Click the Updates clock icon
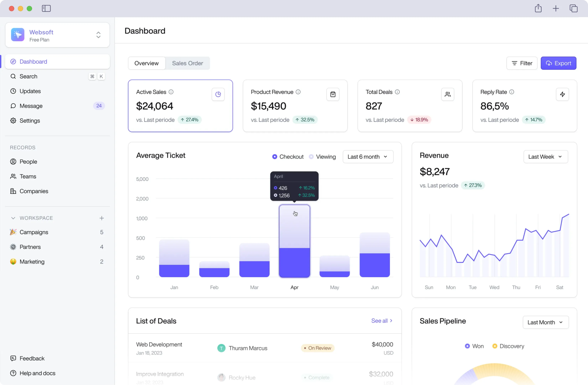Viewport: 588px width, 385px height. [x=13, y=91]
